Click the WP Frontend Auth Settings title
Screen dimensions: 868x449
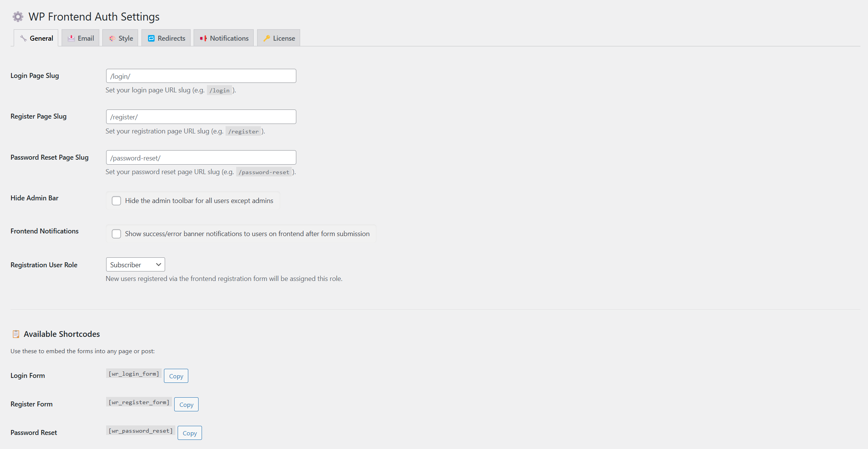pyautogui.click(x=94, y=17)
